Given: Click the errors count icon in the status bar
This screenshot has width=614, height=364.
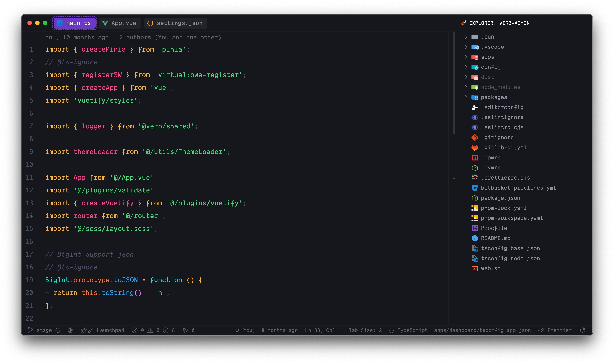Looking at the screenshot, I should click(x=135, y=330).
